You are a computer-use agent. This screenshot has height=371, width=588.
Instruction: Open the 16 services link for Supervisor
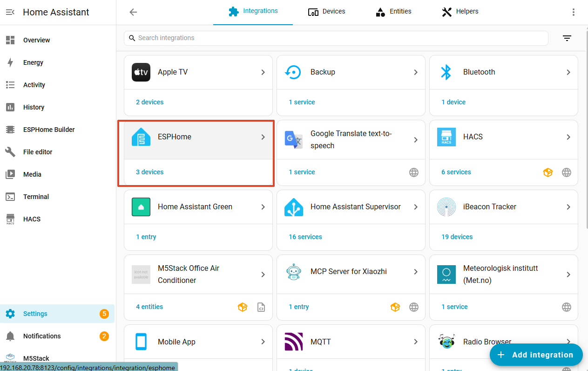tap(305, 237)
